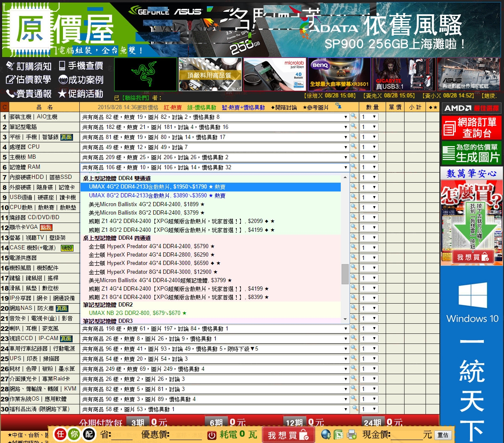
Task: Click magnifier icon for 喇叭｜耳機｜麥克風 row
Action: point(354,328)
